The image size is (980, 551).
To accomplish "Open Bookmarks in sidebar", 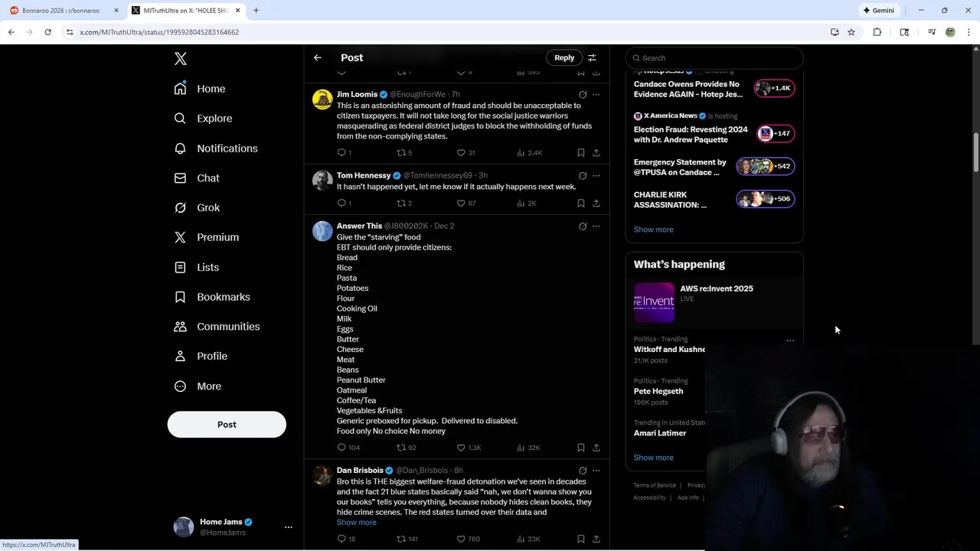I will click(212, 297).
